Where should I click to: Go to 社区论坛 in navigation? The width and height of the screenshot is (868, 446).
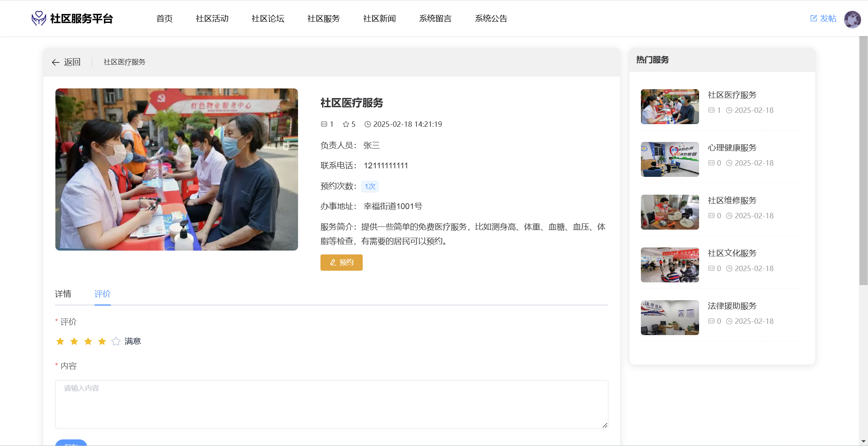pos(268,19)
